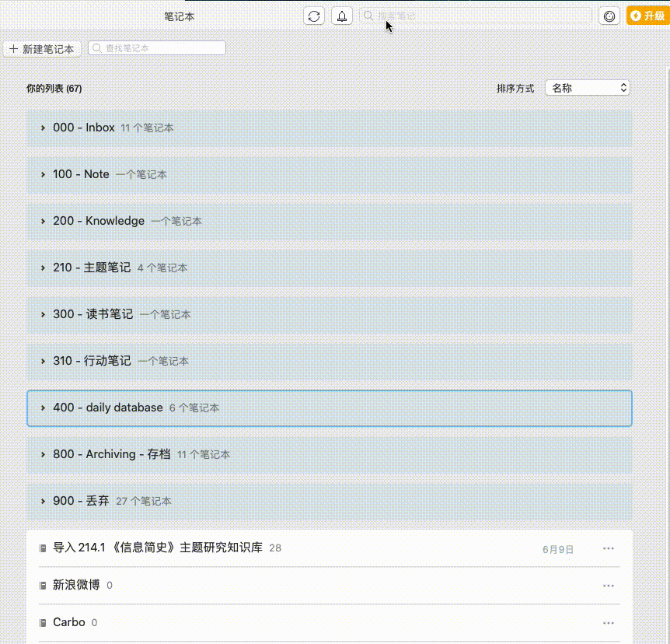Open the 名称 sort order dropdown

click(x=588, y=88)
